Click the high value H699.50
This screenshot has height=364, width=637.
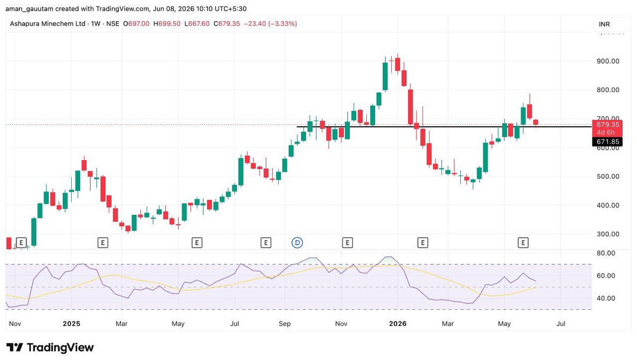click(x=167, y=23)
